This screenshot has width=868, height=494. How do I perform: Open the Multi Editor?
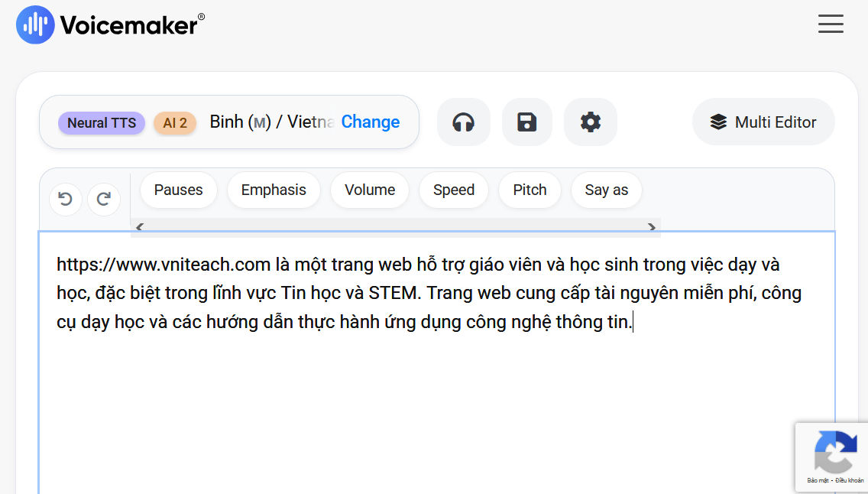763,122
